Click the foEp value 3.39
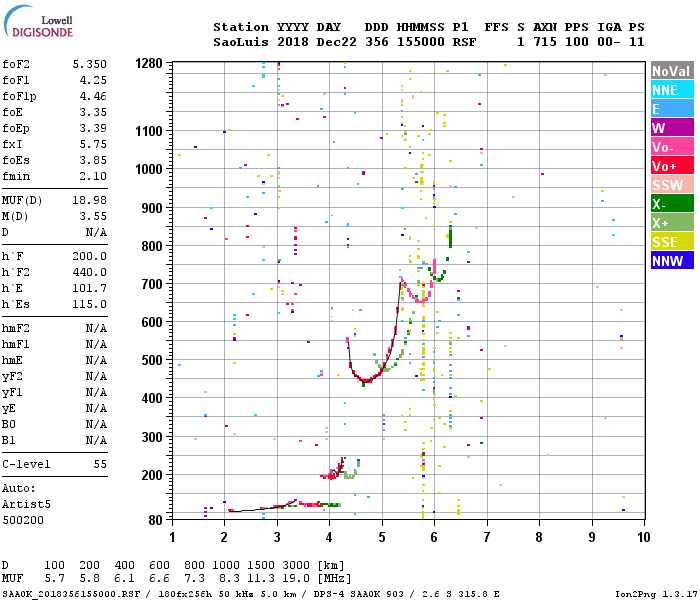700x600 pixels. pyautogui.click(x=93, y=128)
